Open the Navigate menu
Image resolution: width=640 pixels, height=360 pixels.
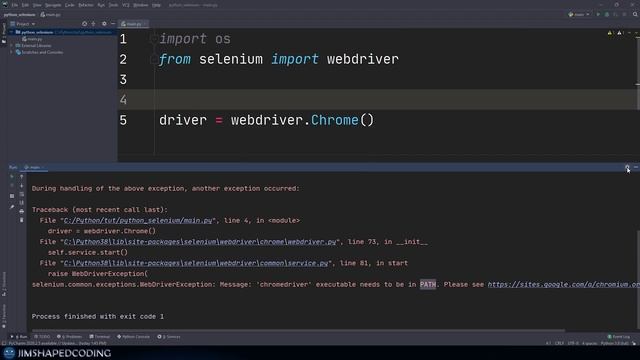tap(53, 5)
